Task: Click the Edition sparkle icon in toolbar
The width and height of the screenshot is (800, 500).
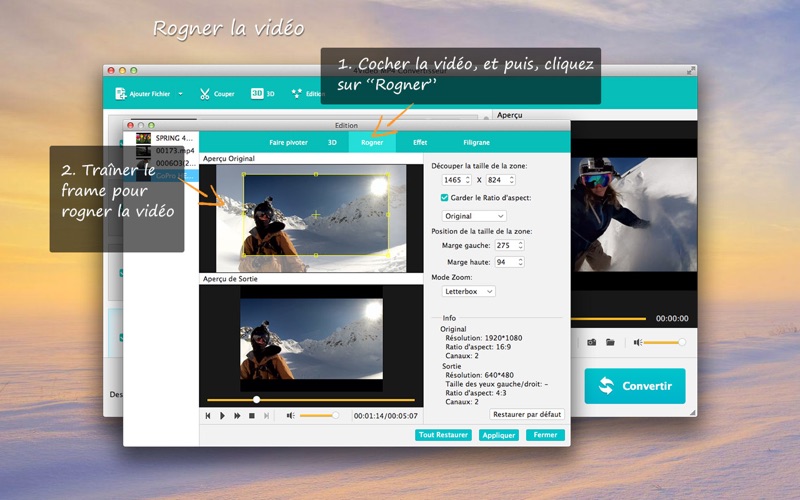Action: coord(296,94)
